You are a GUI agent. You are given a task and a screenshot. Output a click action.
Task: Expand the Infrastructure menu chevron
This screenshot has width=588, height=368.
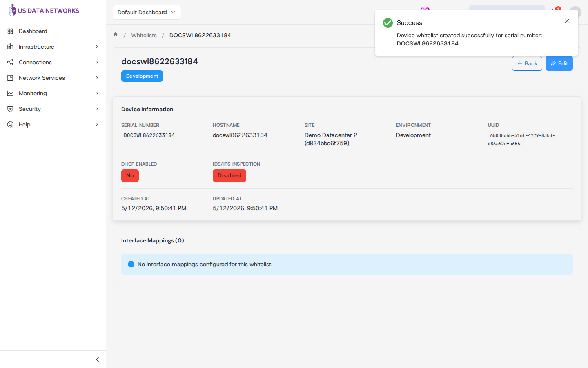(97, 47)
